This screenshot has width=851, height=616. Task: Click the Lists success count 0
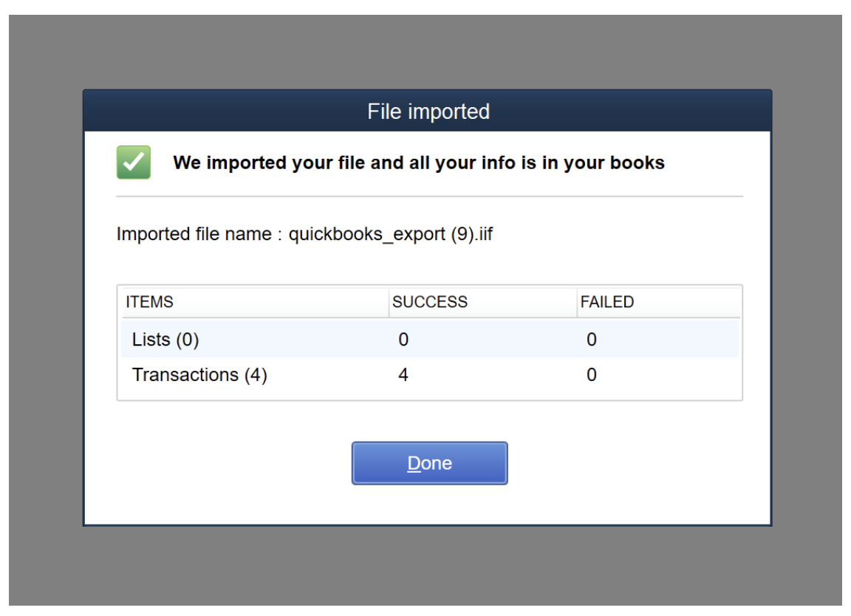[403, 339]
